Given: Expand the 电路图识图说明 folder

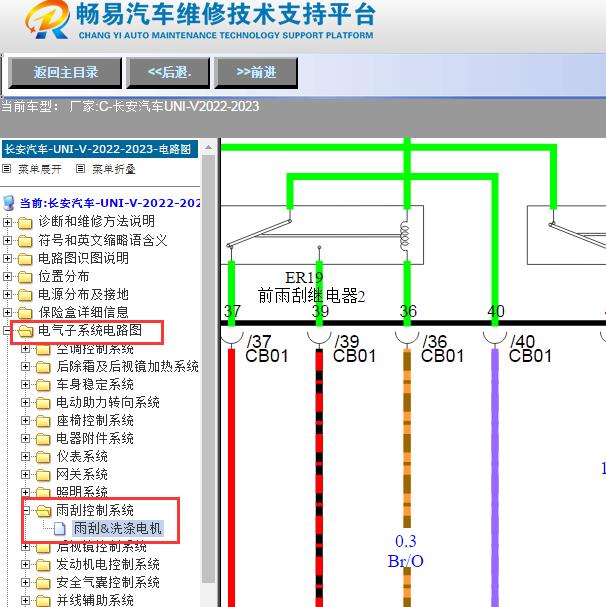Looking at the screenshot, I should coord(7,258).
